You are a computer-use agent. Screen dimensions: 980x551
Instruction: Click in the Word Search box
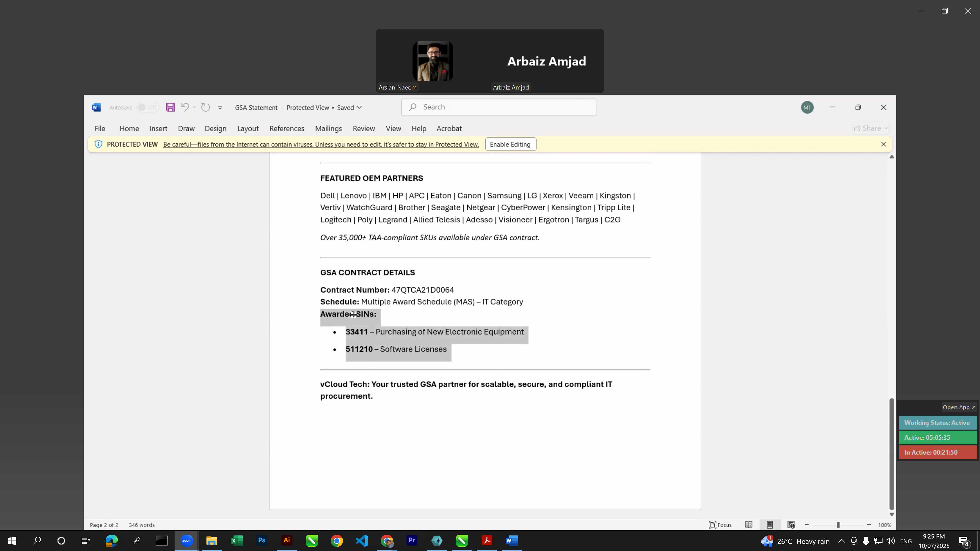(x=498, y=107)
